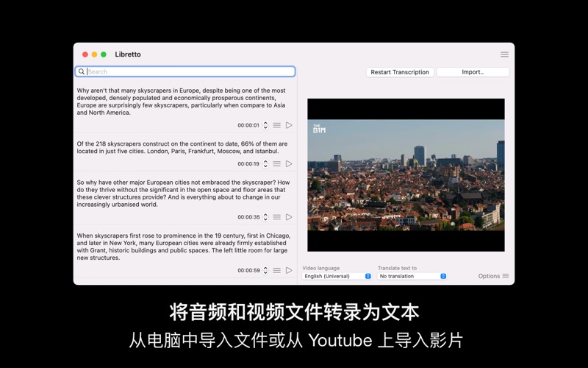This screenshot has height=368, width=588.
Task: Open the lines menu for segment 00:00:01
Action: [277, 125]
